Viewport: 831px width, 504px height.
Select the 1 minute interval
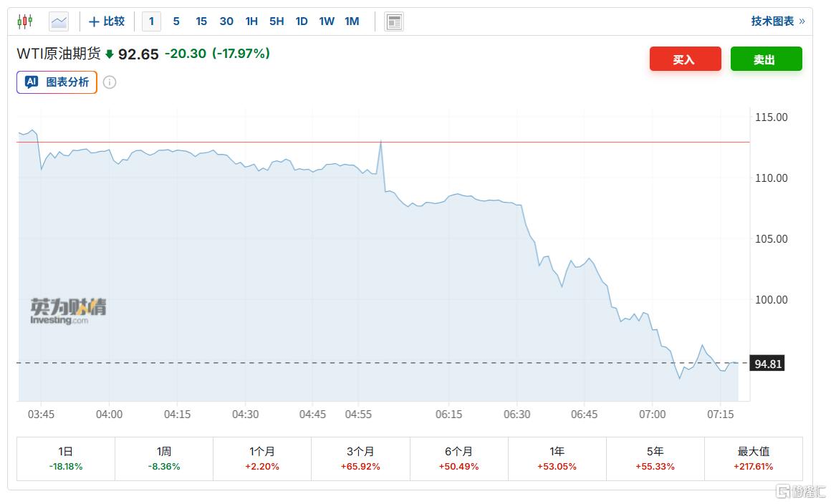151,21
